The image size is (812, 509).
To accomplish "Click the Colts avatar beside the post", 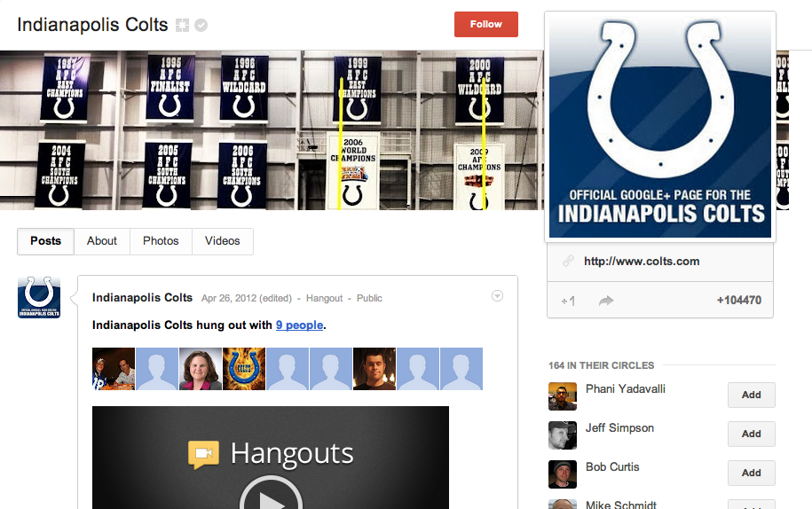I will point(39,297).
